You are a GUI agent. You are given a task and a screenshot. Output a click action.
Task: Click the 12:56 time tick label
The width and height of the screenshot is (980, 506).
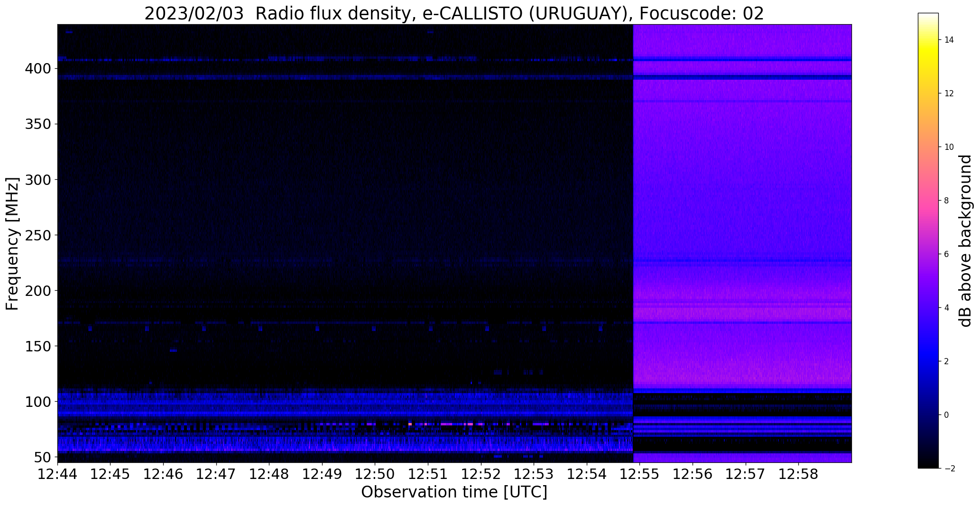(x=693, y=474)
